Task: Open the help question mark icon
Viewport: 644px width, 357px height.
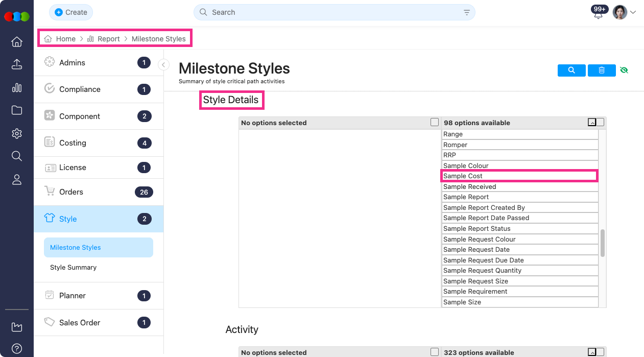Action: click(16, 348)
